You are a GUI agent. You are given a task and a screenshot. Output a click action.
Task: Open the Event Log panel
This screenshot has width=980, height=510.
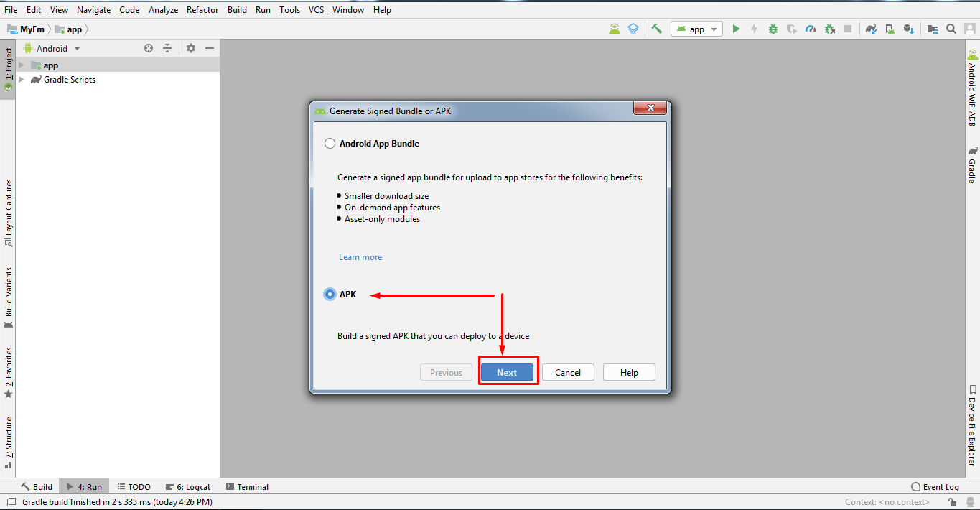pos(935,487)
